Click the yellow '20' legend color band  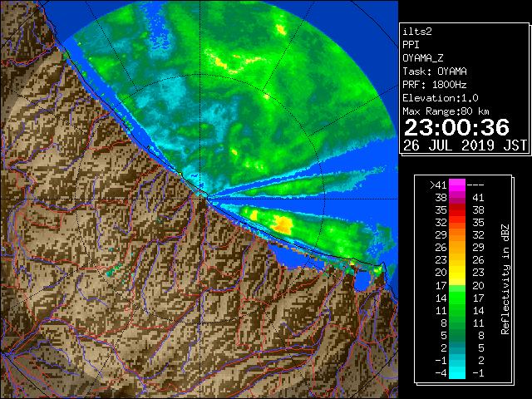(x=457, y=273)
